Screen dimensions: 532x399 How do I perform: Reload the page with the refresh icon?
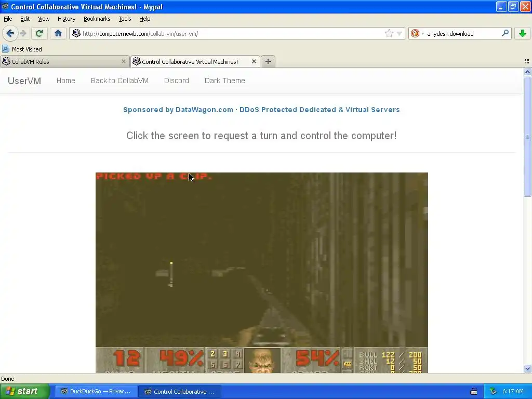(x=39, y=33)
